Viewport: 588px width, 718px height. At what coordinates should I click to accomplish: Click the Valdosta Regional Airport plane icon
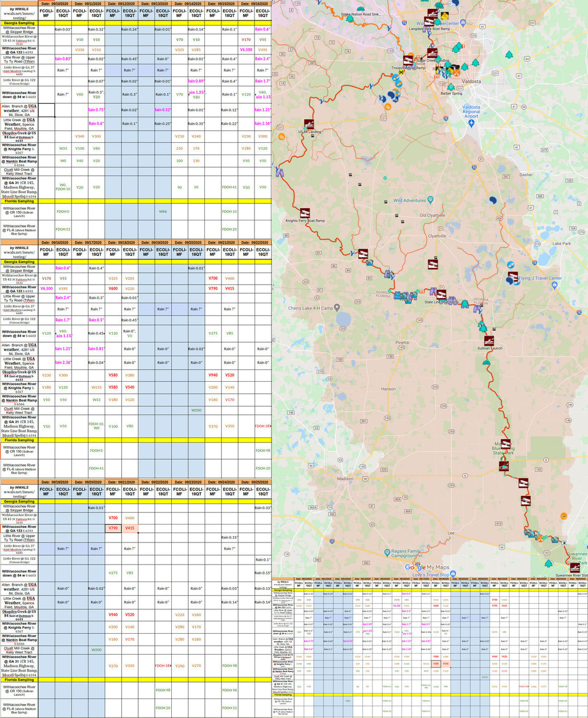pyautogui.click(x=471, y=123)
